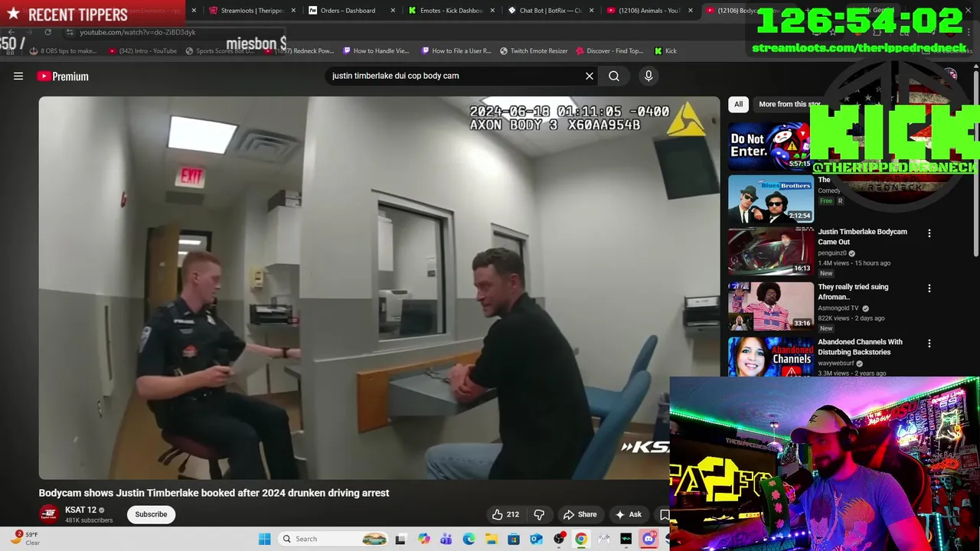Click the taskbar Search box

(333, 539)
